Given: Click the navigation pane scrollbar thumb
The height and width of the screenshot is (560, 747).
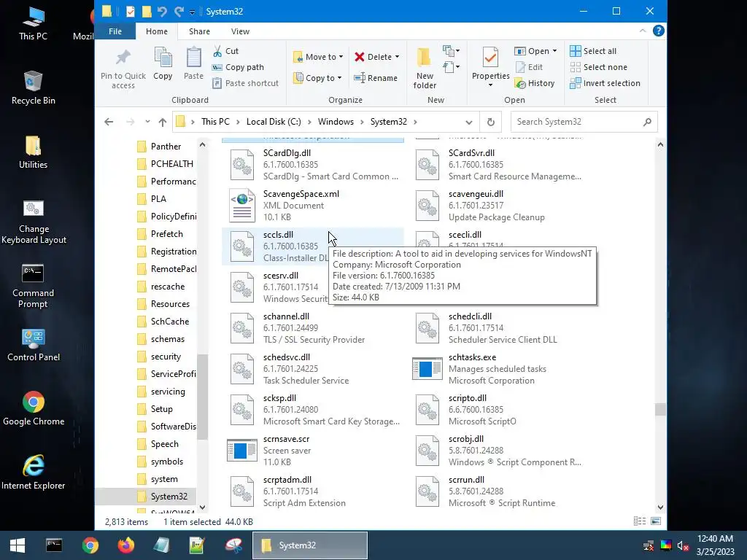Looking at the screenshot, I should 203,397.
